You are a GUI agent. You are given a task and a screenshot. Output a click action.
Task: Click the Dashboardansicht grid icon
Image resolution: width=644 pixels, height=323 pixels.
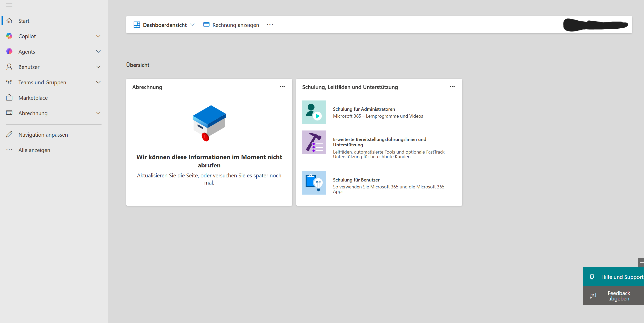pos(137,25)
